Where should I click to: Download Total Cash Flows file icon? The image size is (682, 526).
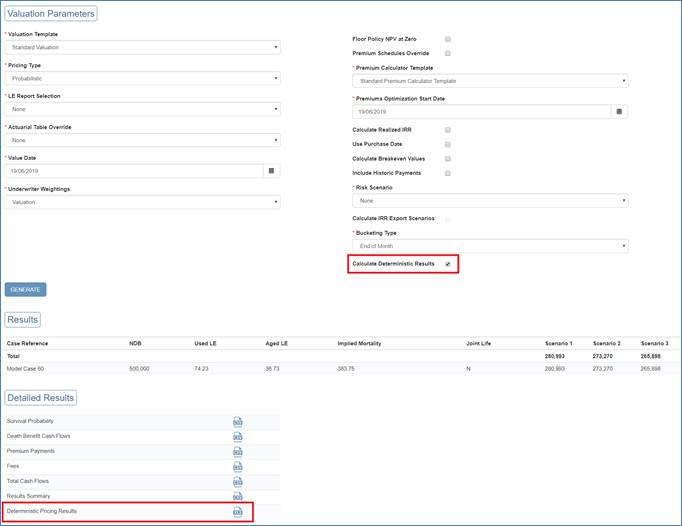237,482
